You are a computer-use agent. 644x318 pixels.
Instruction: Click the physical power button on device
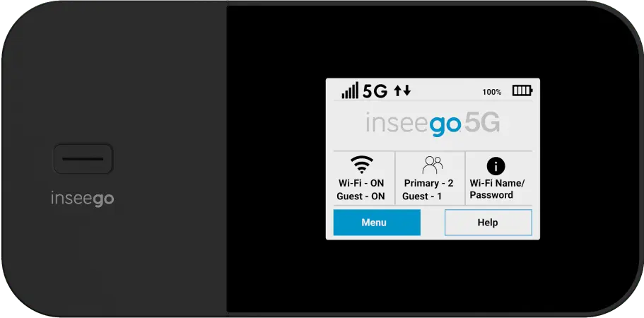tap(83, 158)
